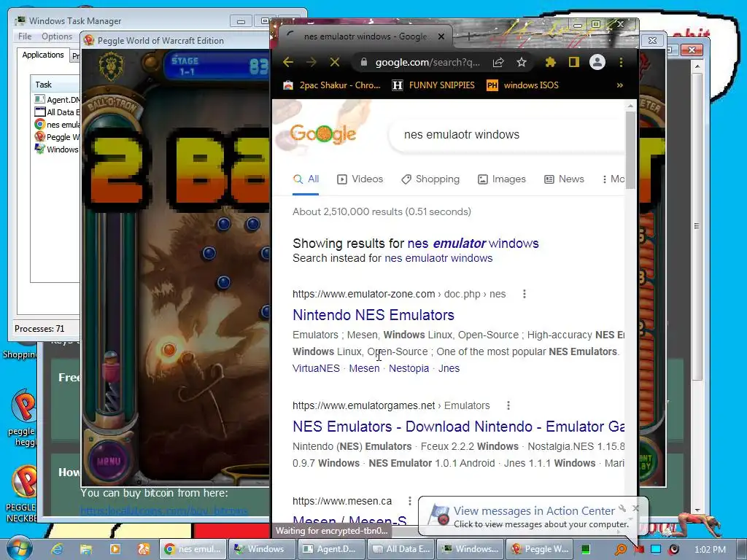The width and height of the screenshot is (747, 560).
Task: Show more bookmarks with the double chevron
Action: 620,85
